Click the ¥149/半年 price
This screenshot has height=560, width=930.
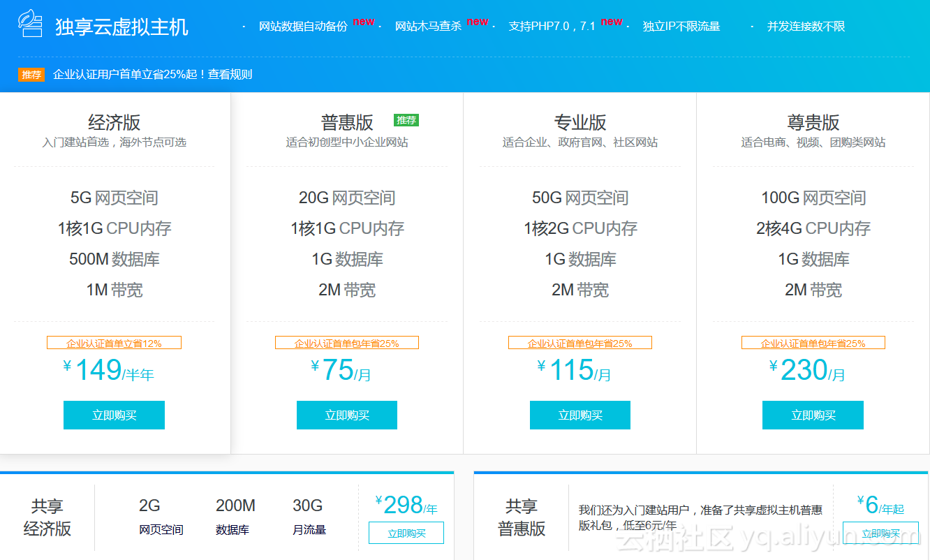108,370
